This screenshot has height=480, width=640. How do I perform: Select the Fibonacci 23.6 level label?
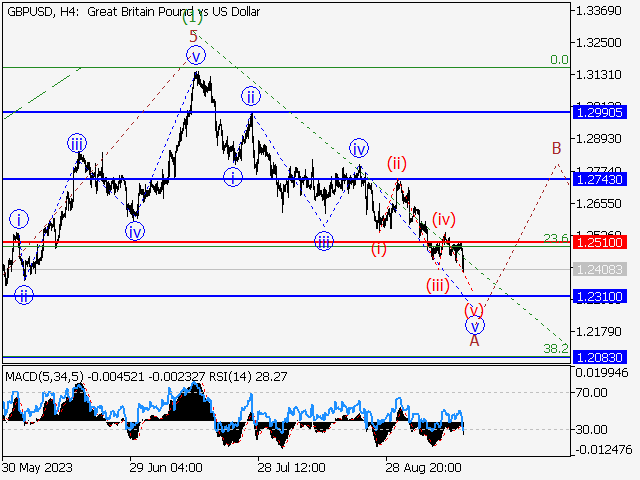tap(556, 238)
